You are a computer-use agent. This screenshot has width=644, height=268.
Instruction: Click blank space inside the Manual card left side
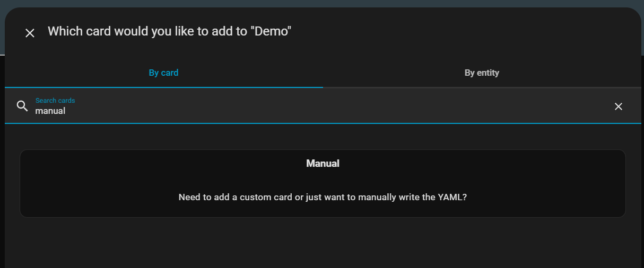click(95, 183)
